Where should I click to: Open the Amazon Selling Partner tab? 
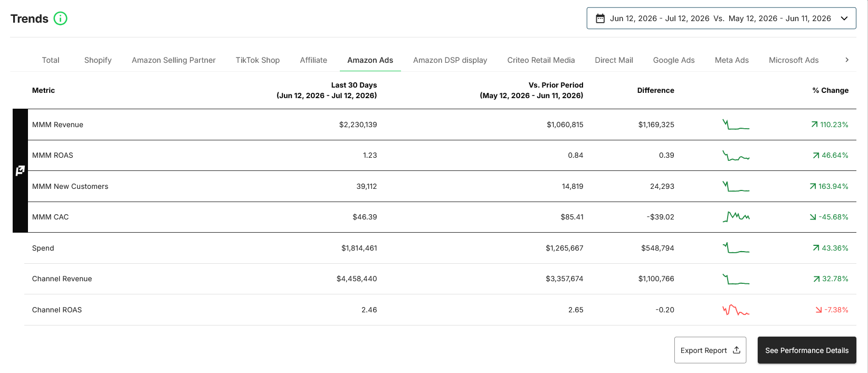[174, 60]
